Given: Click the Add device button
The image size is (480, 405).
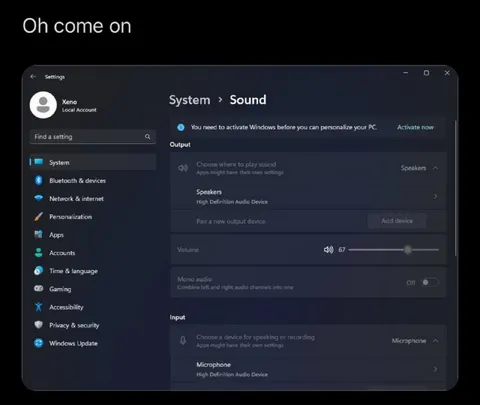Looking at the screenshot, I should 397,221.
